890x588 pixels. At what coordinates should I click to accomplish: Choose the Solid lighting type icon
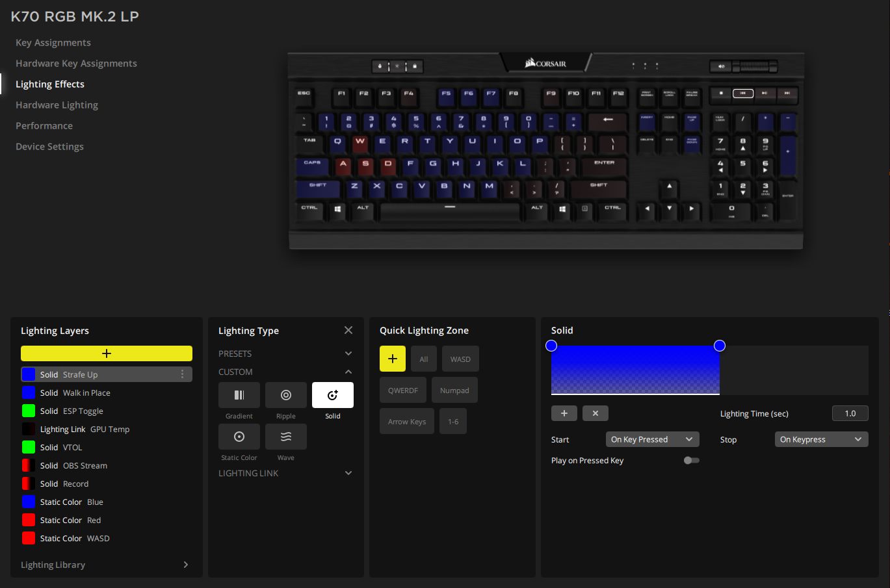(333, 395)
